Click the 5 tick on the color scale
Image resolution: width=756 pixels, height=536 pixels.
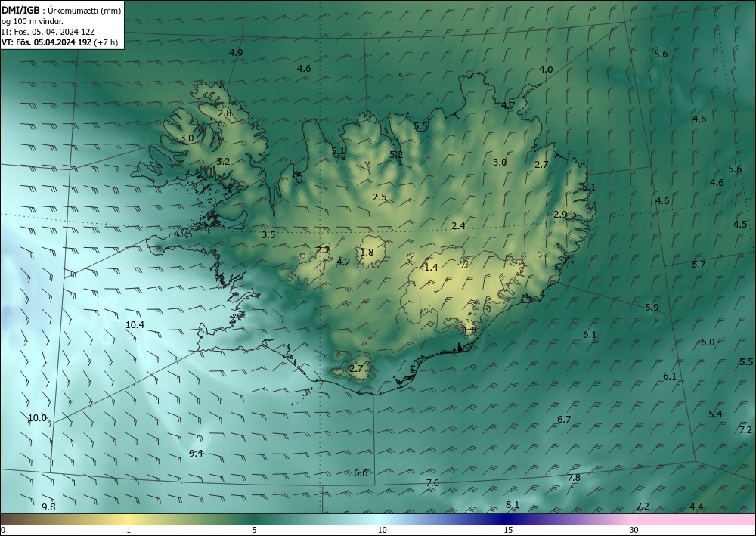pyautogui.click(x=254, y=531)
